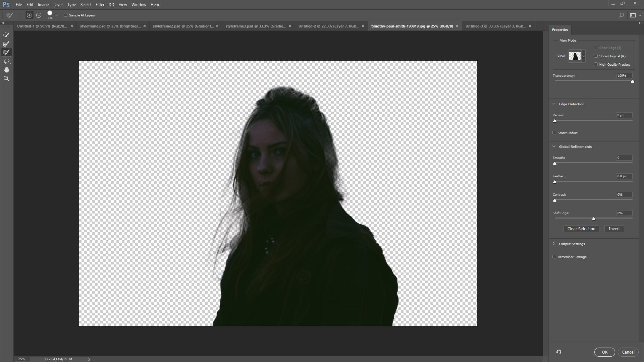Select the Brush tool in left toolbar
The height and width of the screenshot is (362, 644).
6,52
